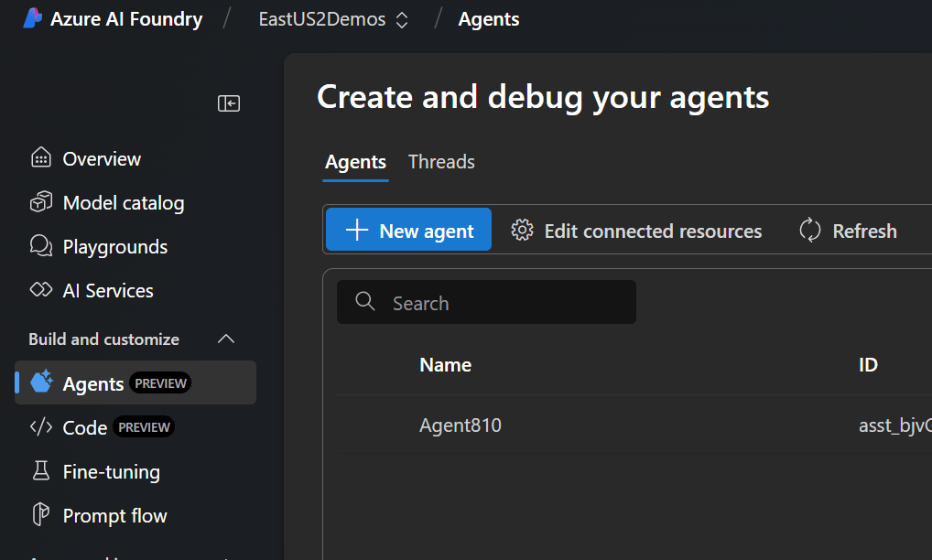
Task: Click the Overview icon in sidebar
Action: coord(41,158)
